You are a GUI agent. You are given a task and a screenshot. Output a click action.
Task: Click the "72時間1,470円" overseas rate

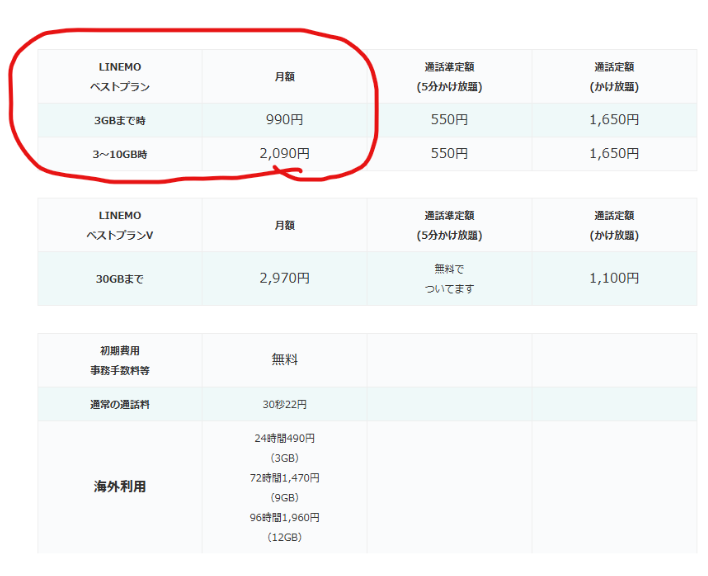(x=284, y=478)
